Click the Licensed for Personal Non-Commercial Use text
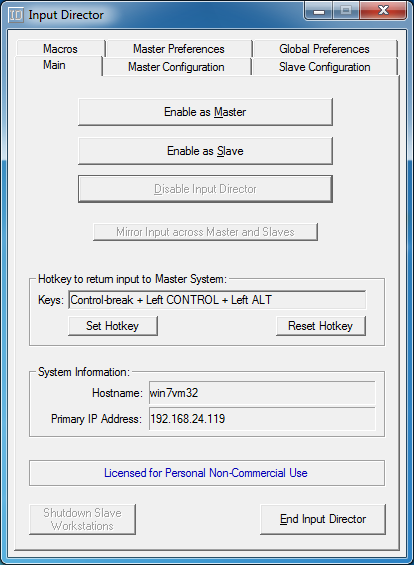The height and width of the screenshot is (565, 414). point(206,473)
